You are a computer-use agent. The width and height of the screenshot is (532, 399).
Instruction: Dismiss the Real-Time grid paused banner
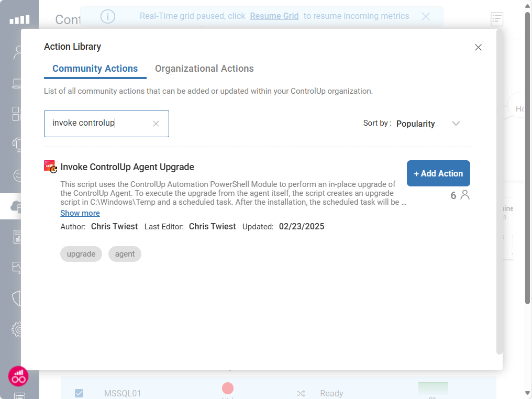coord(426,16)
